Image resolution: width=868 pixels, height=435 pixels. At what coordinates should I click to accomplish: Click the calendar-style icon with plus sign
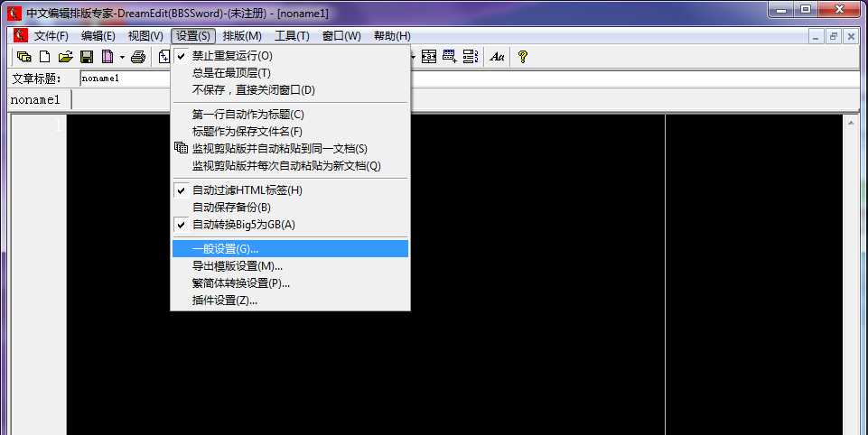click(x=450, y=57)
